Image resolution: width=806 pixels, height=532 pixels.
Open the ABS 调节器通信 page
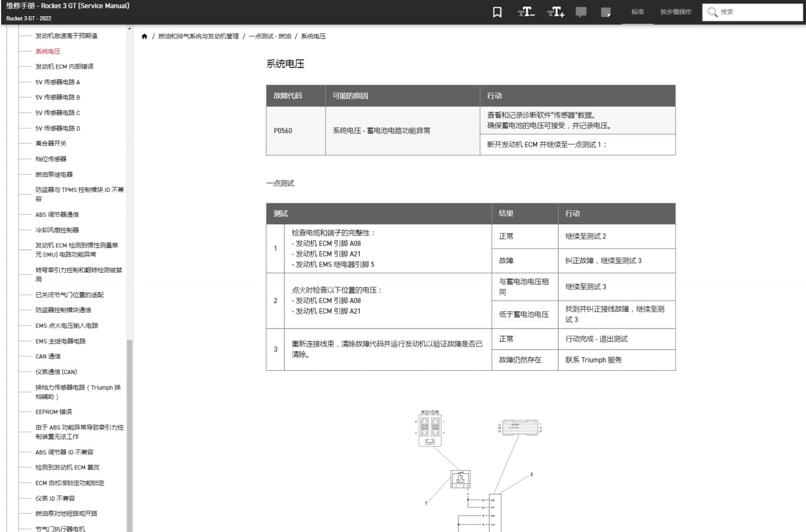tap(56, 214)
